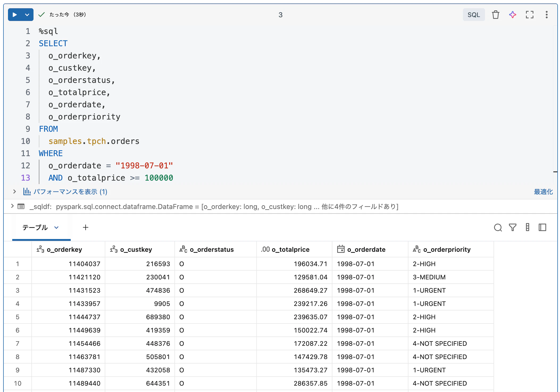Viewport: 560px width, 392px height.
Task: Click the o_orderkey integer type icon
Action: [x=40, y=249]
